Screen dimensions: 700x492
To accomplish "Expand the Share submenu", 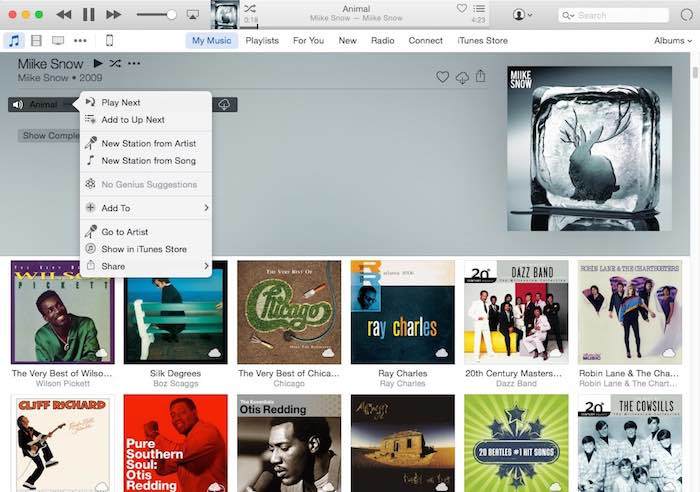I will click(x=146, y=266).
